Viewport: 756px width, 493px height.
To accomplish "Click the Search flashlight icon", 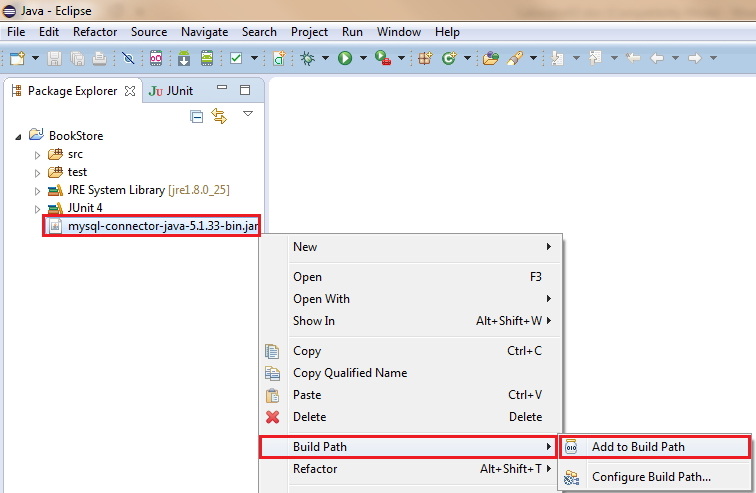I will (x=515, y=58).
